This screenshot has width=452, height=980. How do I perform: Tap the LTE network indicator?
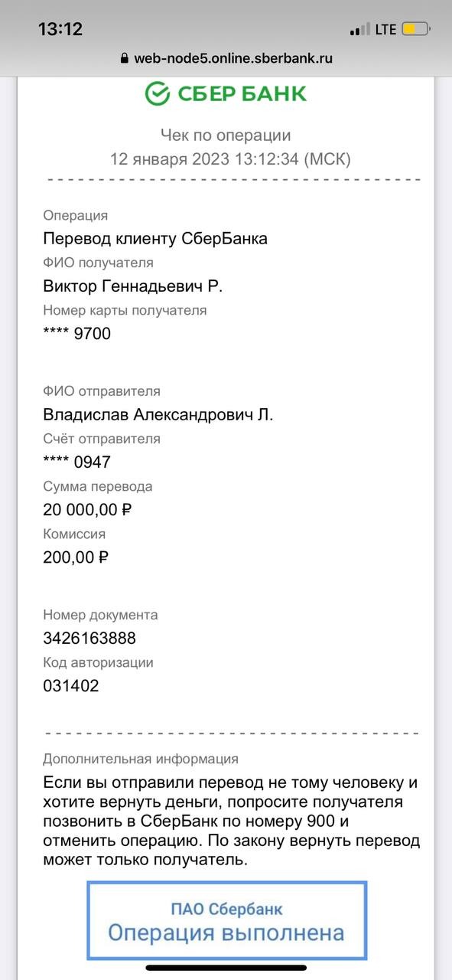coord(385,30)
